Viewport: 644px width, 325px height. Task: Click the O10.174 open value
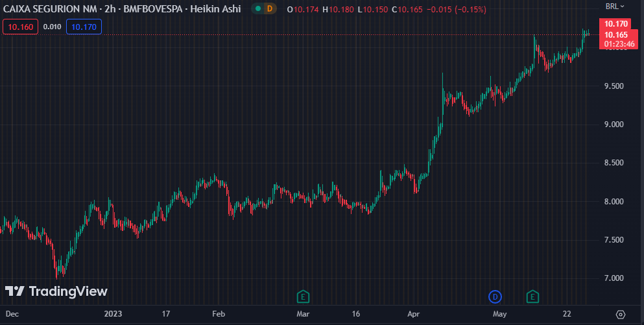click(302, 9)
